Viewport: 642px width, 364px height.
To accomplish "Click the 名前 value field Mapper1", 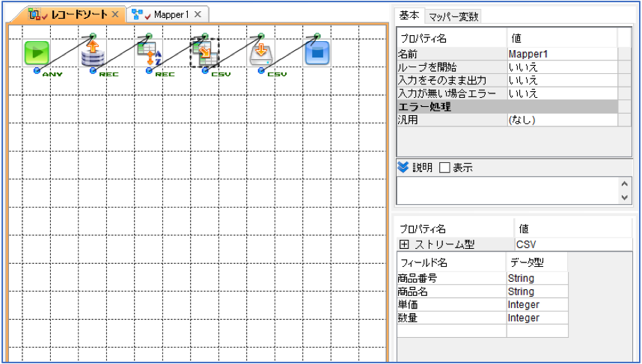I will pyautogui.click(x=562, y=54).
